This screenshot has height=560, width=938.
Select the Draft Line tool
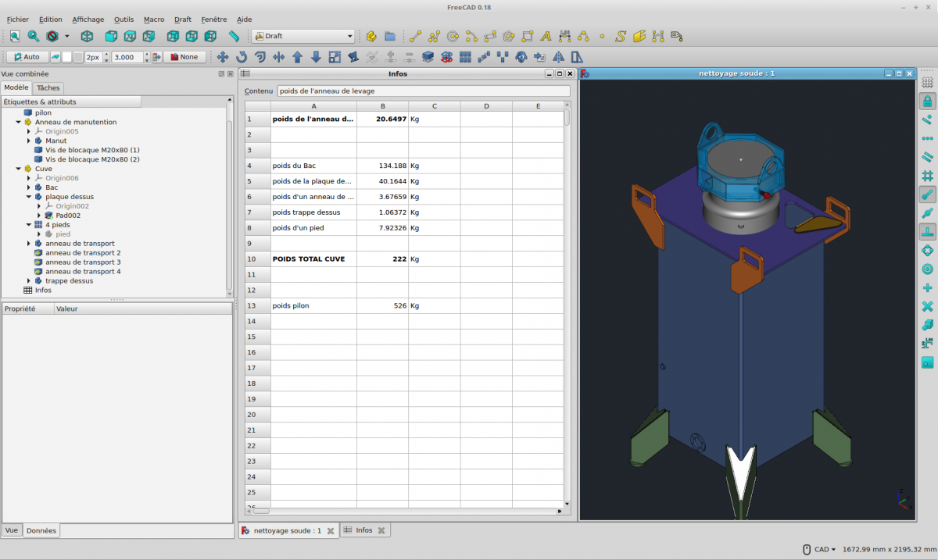coord(415,36)
